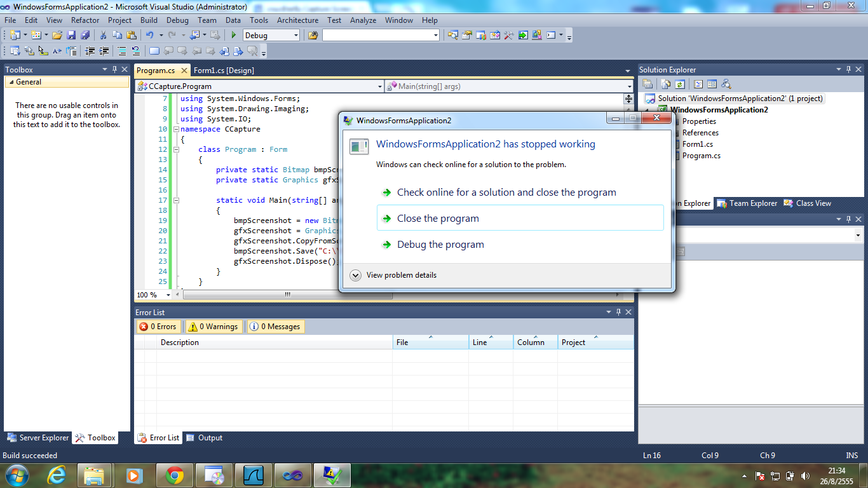Click the Save floppy disk icon
The height and width of the screenshot is (488, 868).
71,35
